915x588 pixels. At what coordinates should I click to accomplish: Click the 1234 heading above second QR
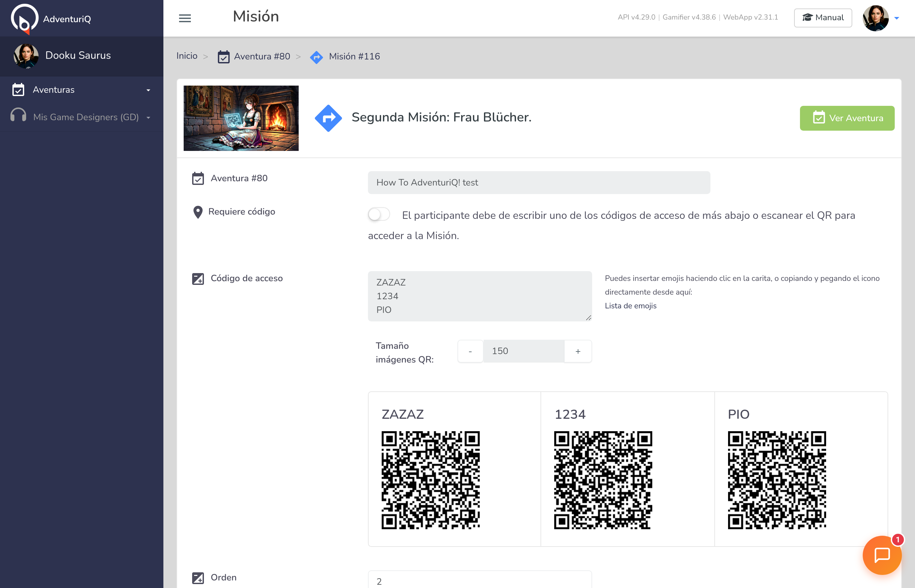[570, 415]
